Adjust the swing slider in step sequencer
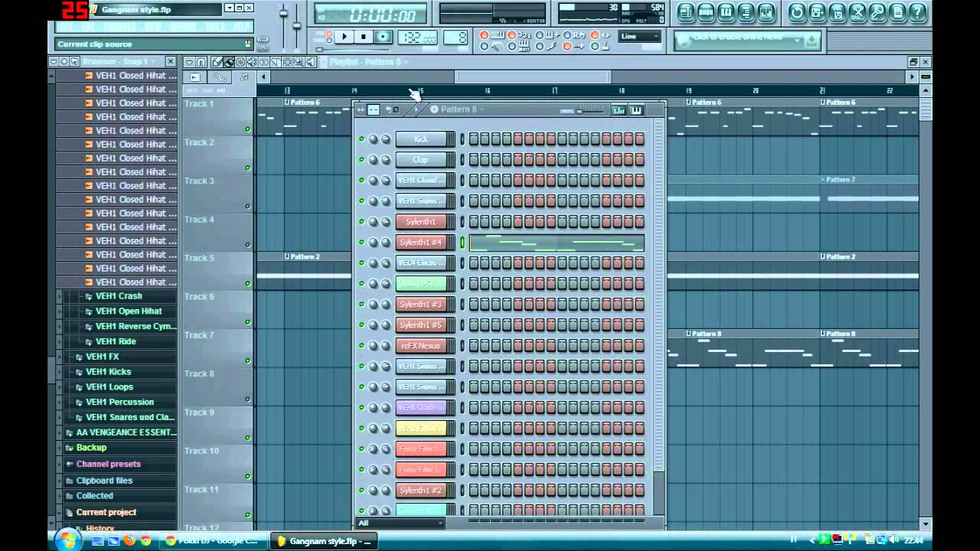This screenshot has height=551, width=980. coord(590,111)
